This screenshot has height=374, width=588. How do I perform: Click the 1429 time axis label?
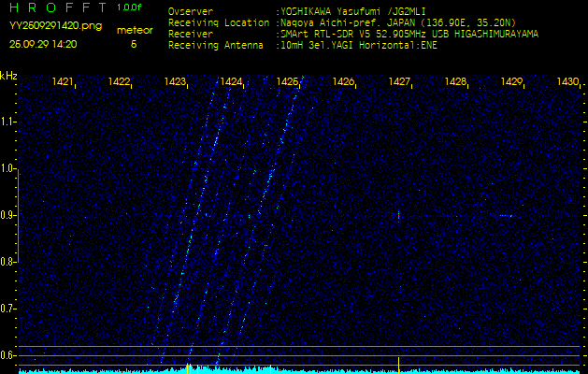(x=511, y=81)
